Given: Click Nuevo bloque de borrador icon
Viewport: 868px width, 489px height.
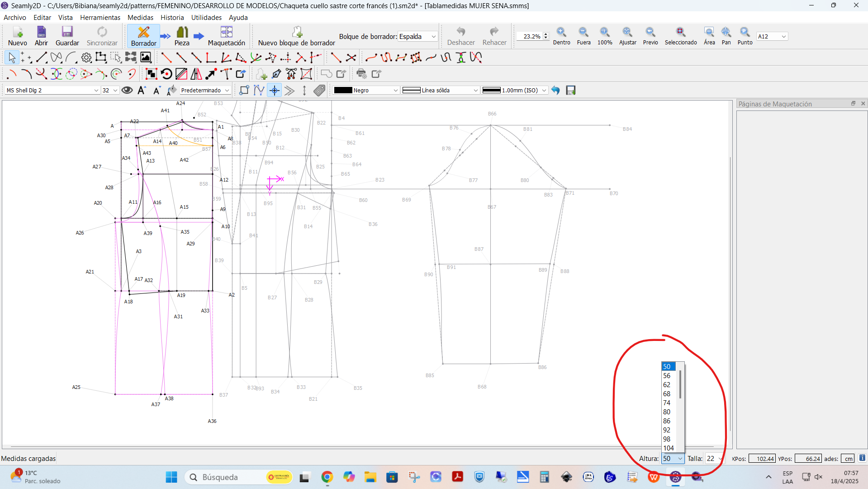Looking at the screenshot, I should click(x=297, y=32).
